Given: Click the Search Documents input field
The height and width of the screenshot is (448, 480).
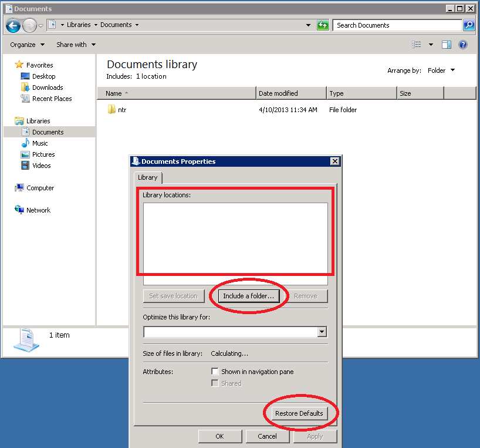Looking at the screenshot, I should (x=397, y=25).
